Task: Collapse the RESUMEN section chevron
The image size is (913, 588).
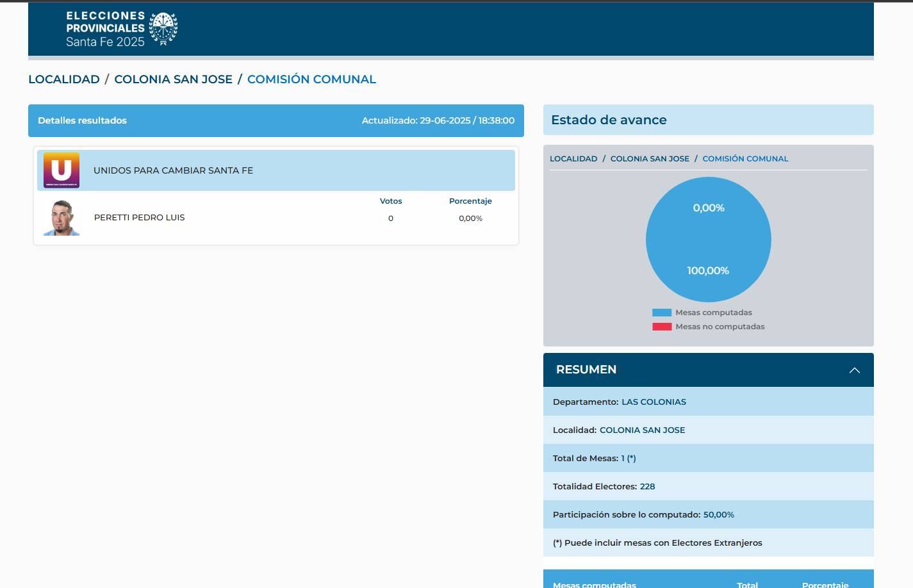Action: pos(854,370)
